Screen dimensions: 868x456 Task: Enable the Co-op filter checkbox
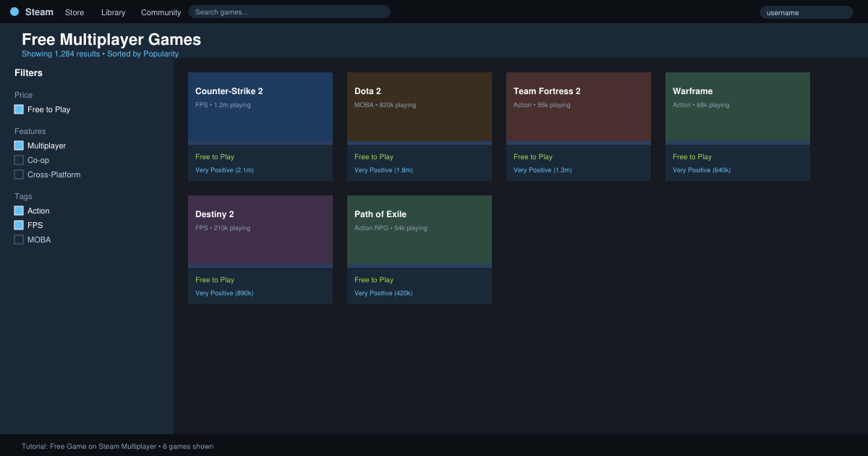19,160
